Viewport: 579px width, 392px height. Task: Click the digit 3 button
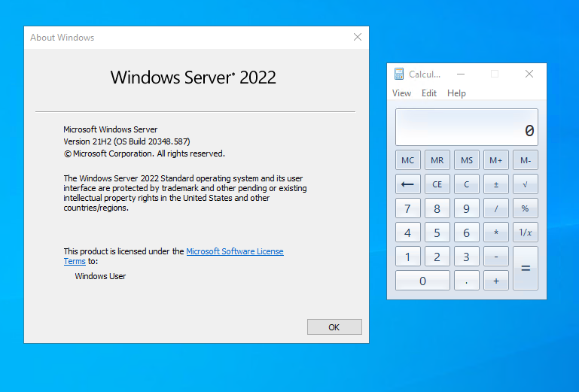click(x=467, y=257)
